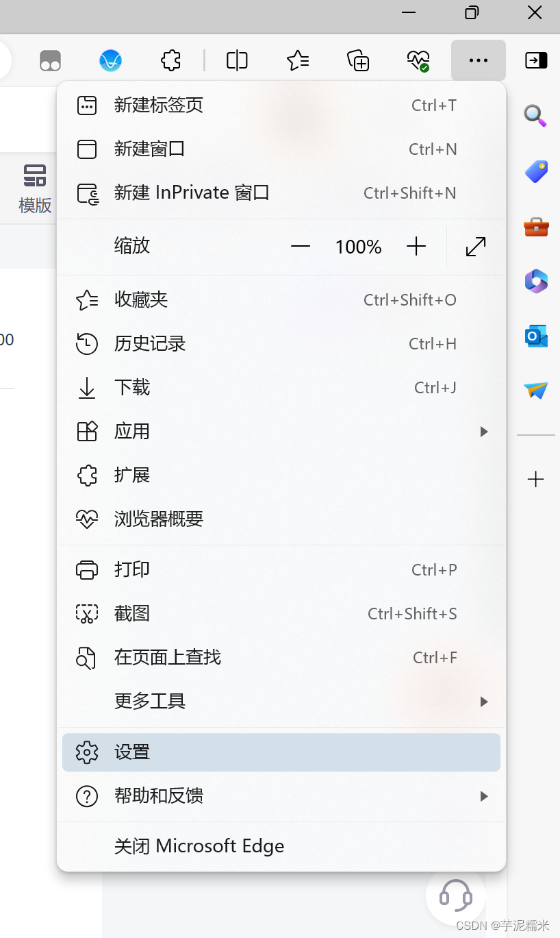The image size is (560, 938).
Task: Open 历史记录 from the menu
Action: pos(281,343)
